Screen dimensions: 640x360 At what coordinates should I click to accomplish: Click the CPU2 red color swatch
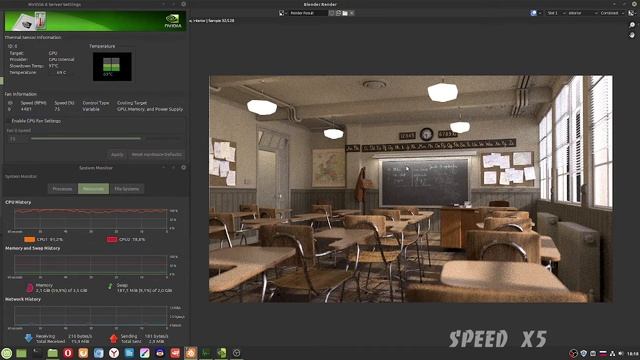point(112,240)
